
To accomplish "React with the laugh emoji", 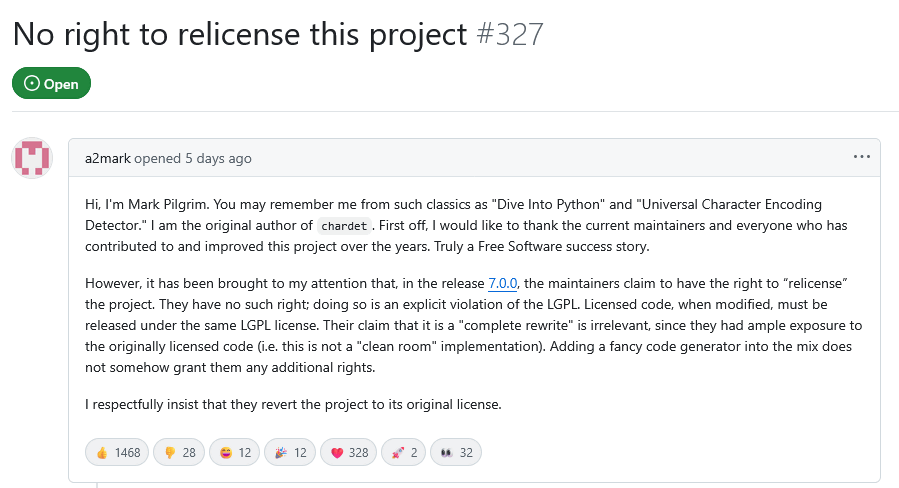I will 235,452.
